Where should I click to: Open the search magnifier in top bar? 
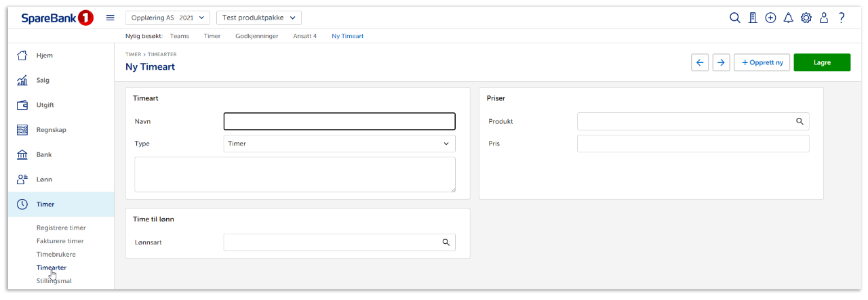pos(734,18)
